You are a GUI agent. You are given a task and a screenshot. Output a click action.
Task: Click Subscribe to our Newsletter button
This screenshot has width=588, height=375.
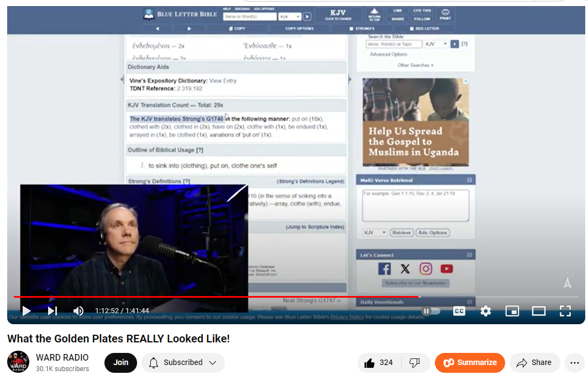pos(416,283)
